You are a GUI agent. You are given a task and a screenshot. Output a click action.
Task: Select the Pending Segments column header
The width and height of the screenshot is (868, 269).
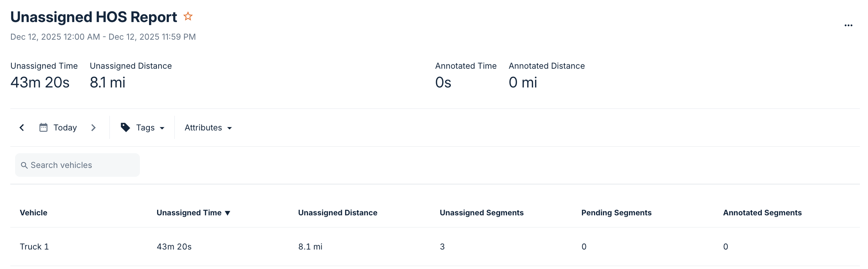(x=616, y=212)
